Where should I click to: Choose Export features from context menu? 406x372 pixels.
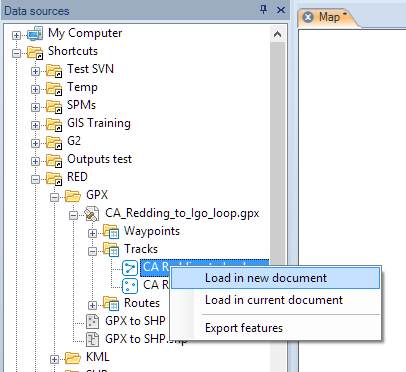(x=275, y=328)
